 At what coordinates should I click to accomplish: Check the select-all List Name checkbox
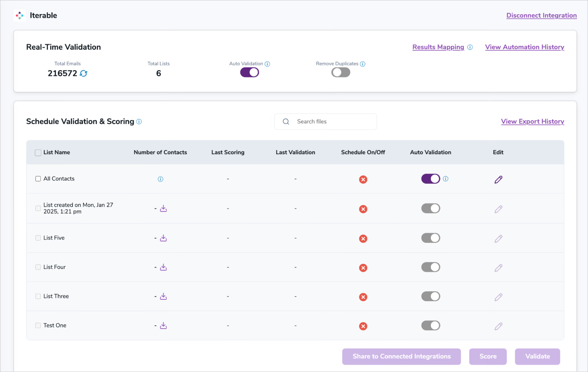[38, 153]
